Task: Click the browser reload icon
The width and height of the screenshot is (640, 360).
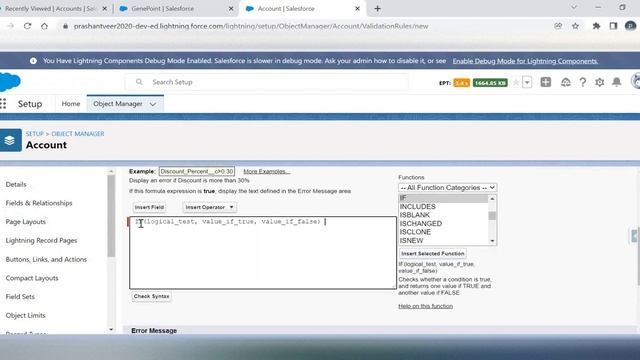Action: coord(27,26)
